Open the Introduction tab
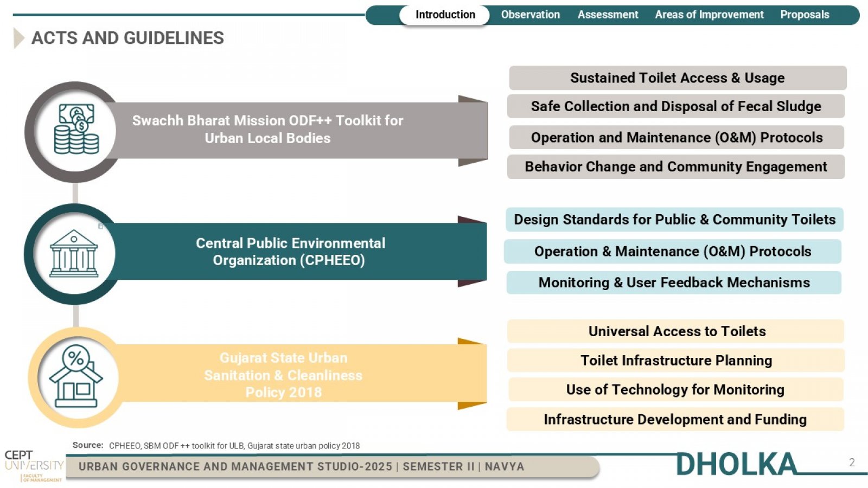 point(445,15)
